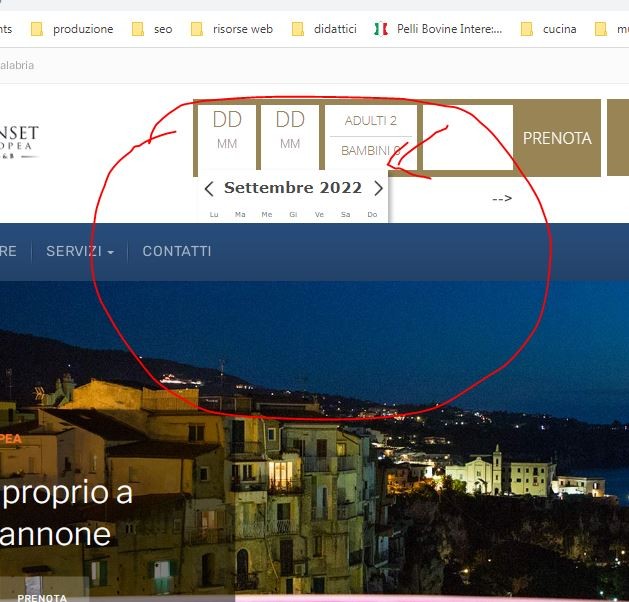Expand the SERVIZI menu
This screenshot has width=629, height=602.
[80, 251]
